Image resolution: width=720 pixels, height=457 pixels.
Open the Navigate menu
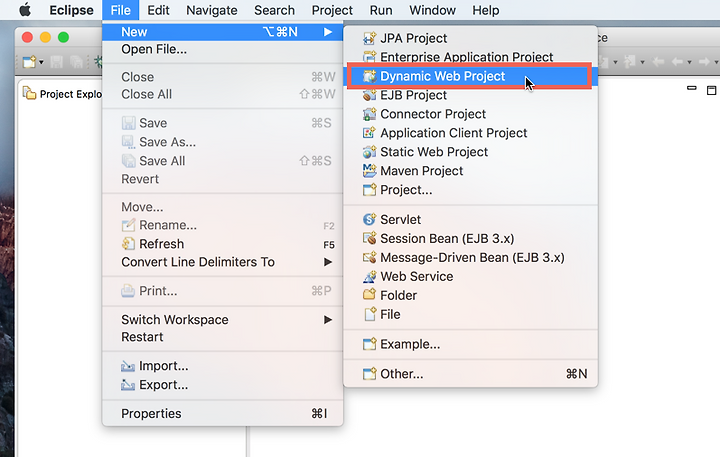pos(212,10)
